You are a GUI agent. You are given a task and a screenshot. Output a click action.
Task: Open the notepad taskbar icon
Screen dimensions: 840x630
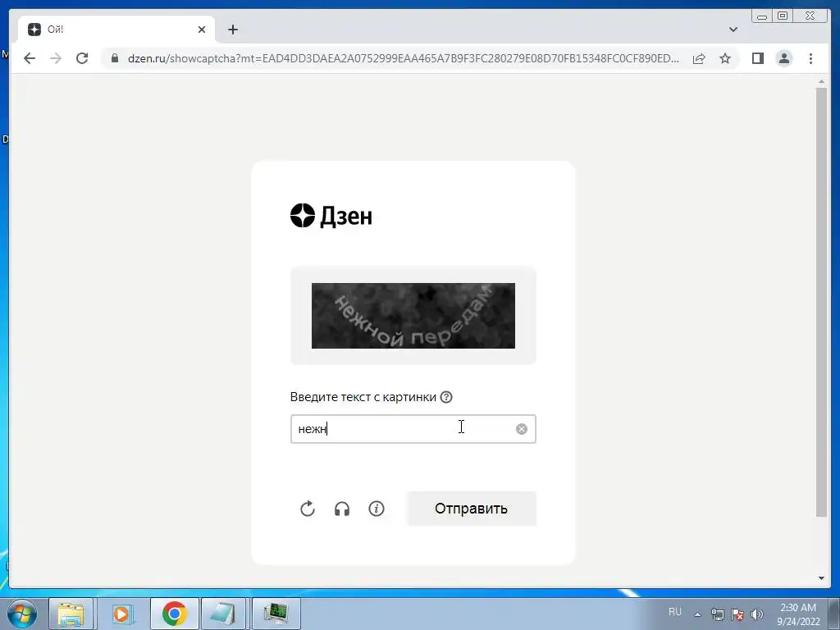224,614
